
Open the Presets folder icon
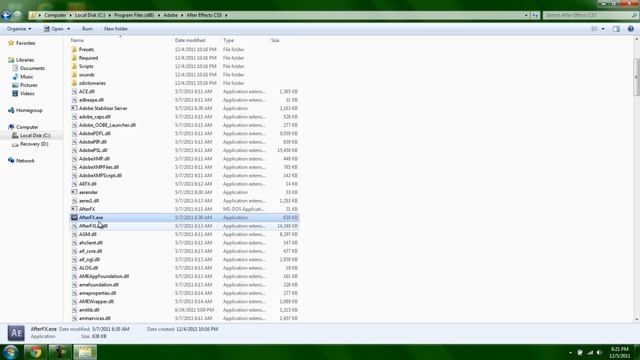click(x=74, y=49)
